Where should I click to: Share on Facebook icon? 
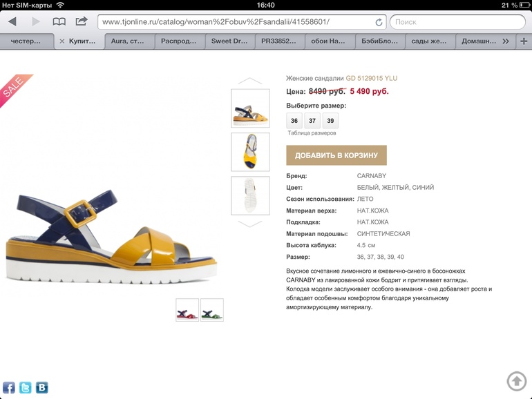(x=9, y=387)
